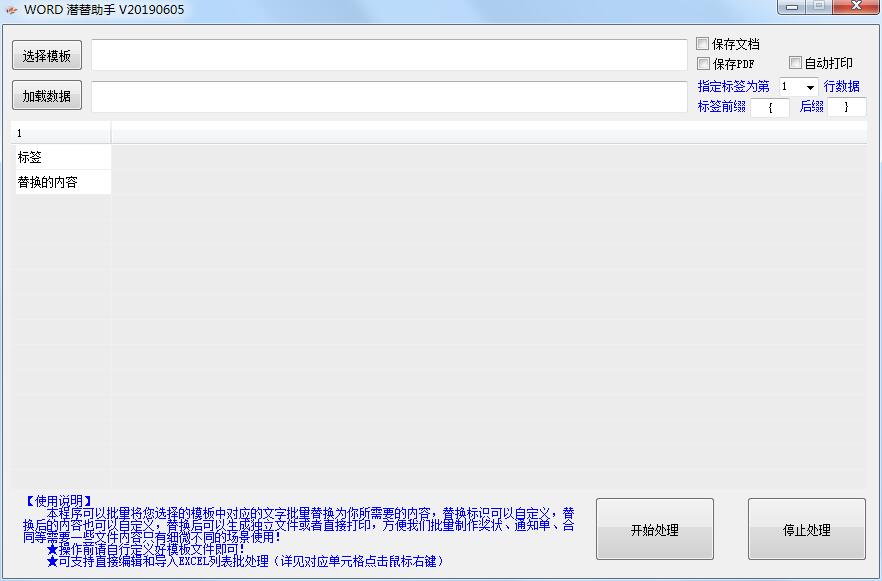Minimize the WORD 潜替助手 window
The width and height of the screenshot is (882, 581).
click(x=792, y=7)
